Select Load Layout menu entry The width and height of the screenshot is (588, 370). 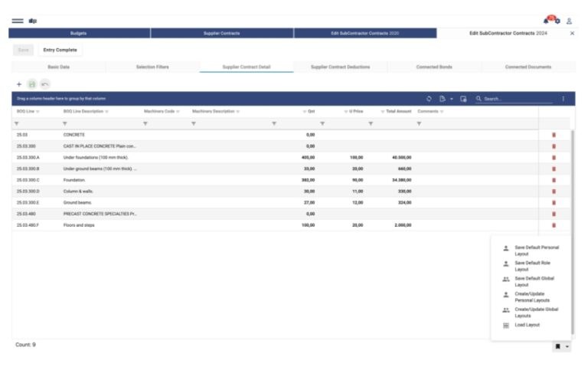[x=531, y=325]
